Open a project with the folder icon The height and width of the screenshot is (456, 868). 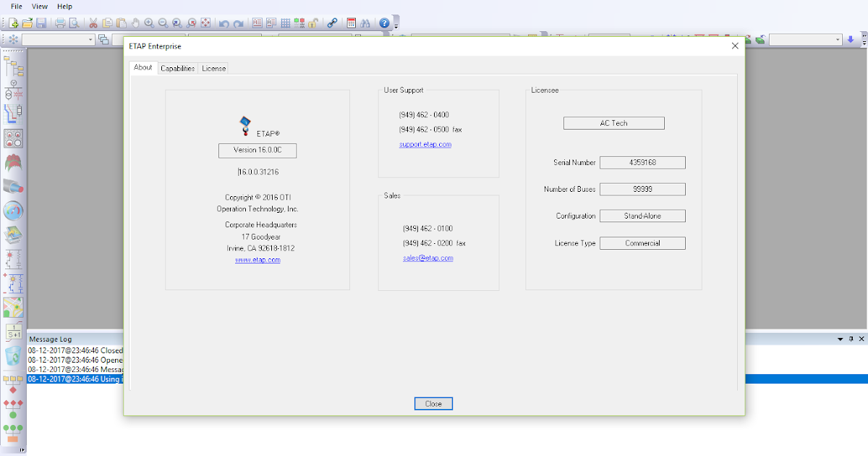27,23
